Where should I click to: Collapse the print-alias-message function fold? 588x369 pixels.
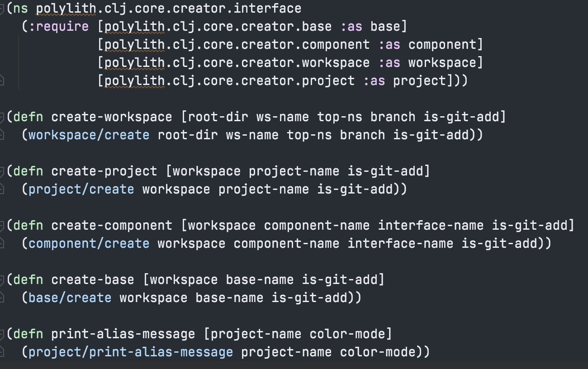point(2,334)
